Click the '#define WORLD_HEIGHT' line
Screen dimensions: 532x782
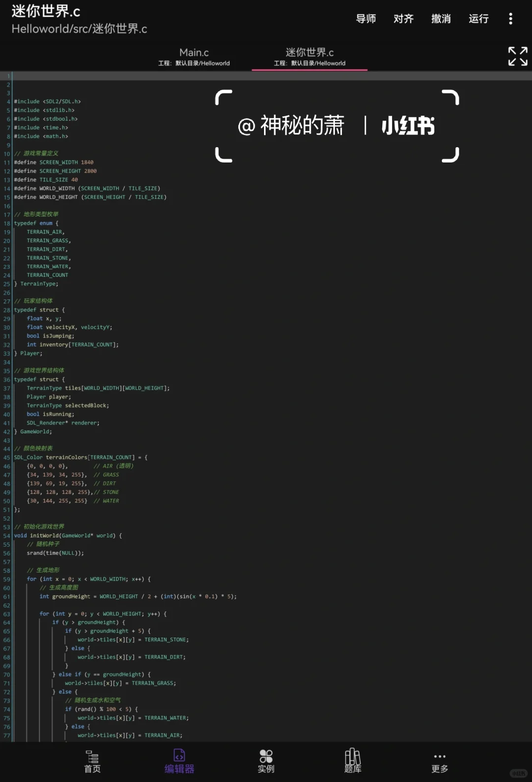(x=90, y=197)
